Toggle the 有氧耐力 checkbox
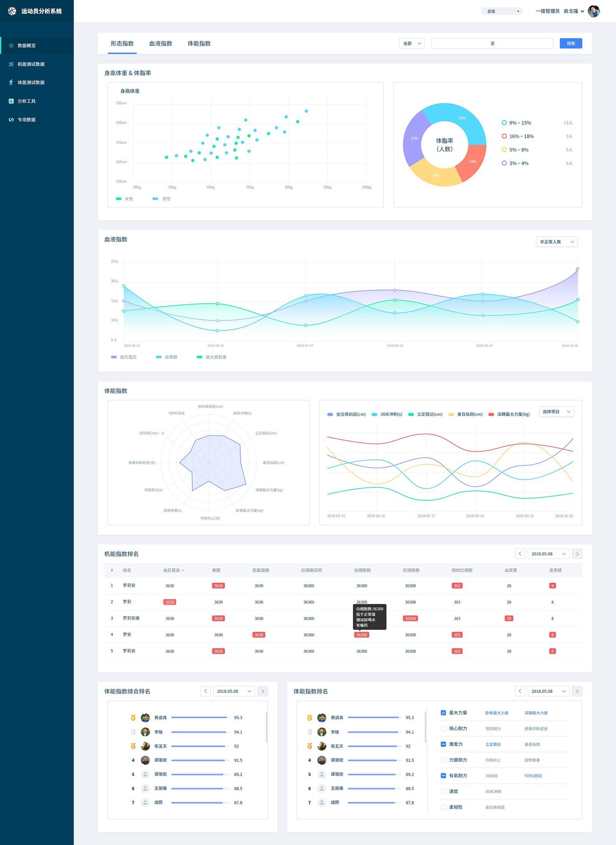 (443, 776)
